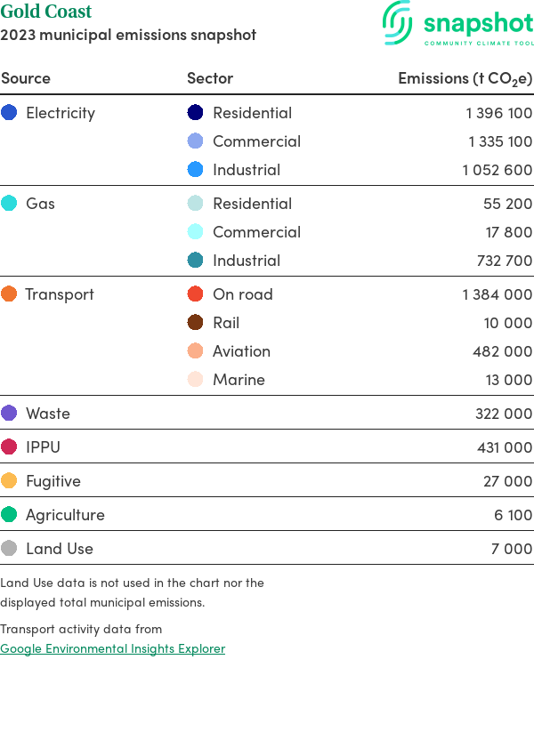Click the Snapshot Community Climate Tool logo
Viewport: 534px width, 756px height.
pos(457,24)
